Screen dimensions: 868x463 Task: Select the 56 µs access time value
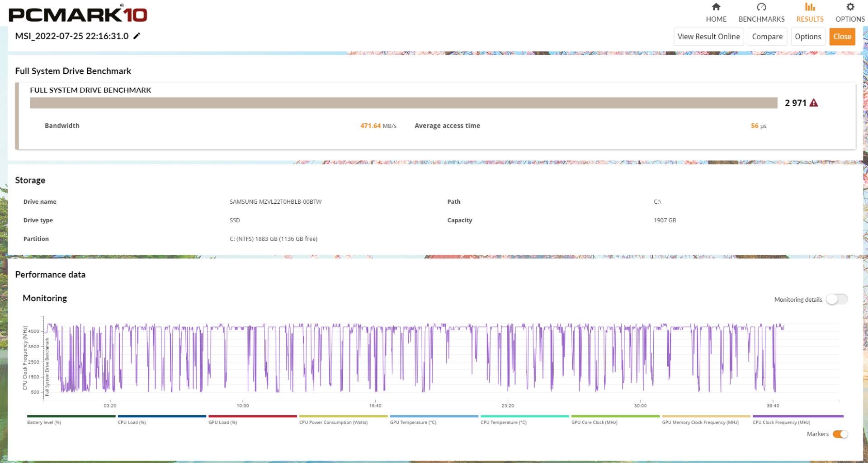click(x=759, y=126)
